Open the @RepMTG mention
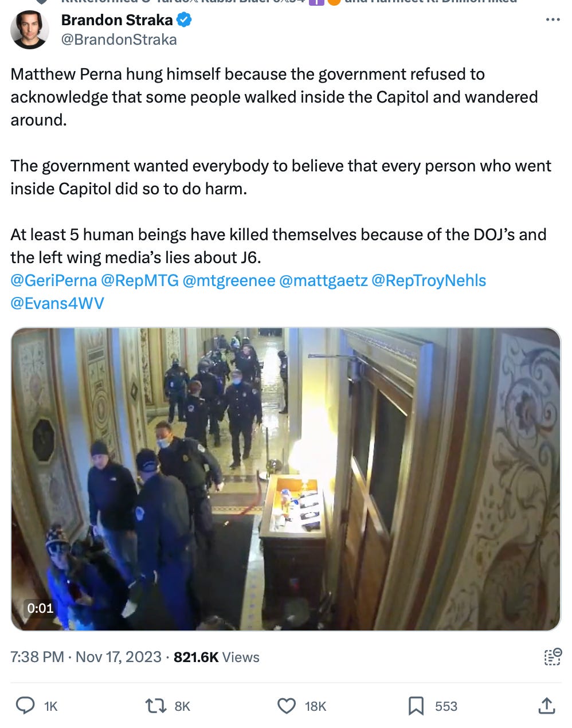The height and width of the screenshot is (728, 572). click(x=140, y=280)
